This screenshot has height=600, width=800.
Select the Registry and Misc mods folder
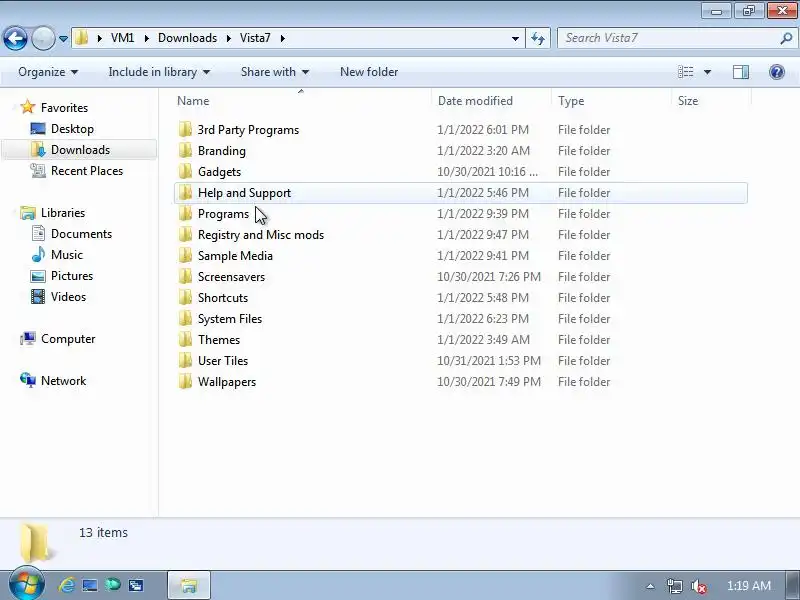click(x=461, y=235)
